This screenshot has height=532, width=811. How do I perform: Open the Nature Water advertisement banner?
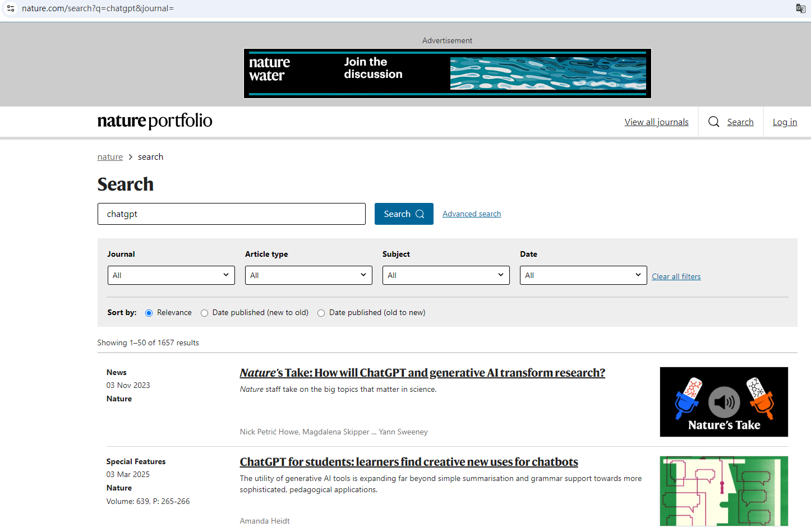pos(448,73)
